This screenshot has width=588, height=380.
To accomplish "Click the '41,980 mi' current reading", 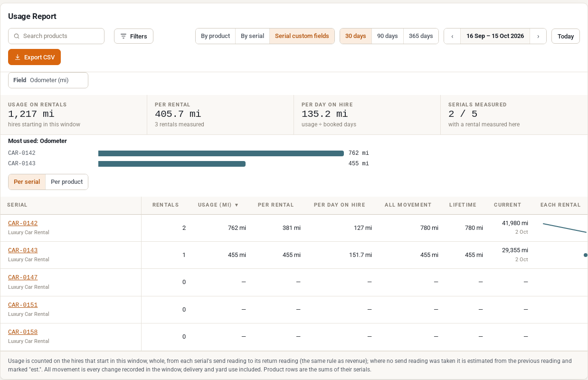I will (515, 223).
